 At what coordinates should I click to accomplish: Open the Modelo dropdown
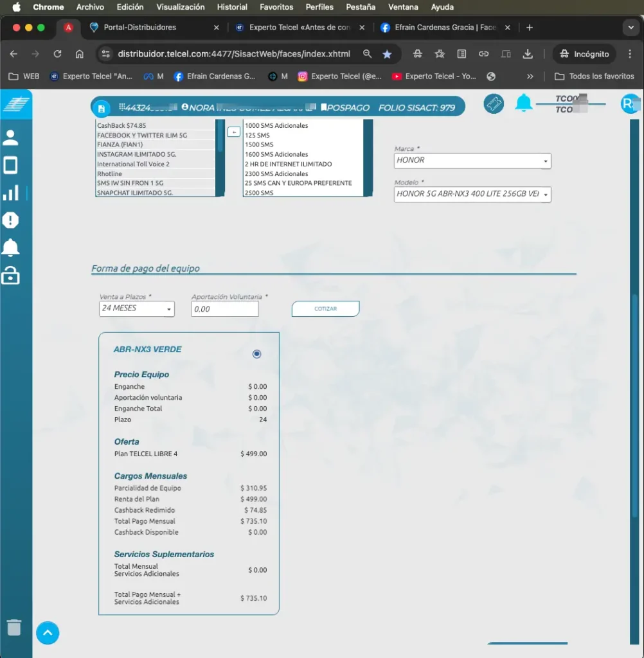tap(472, 194)
